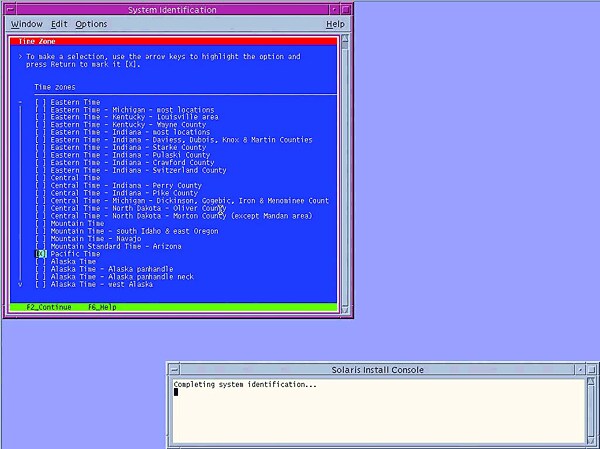Image resolution: width=600 pixels, height=449 pixels.
Task: Open the System Identification window menu button
Action: [x=9, y=10]
